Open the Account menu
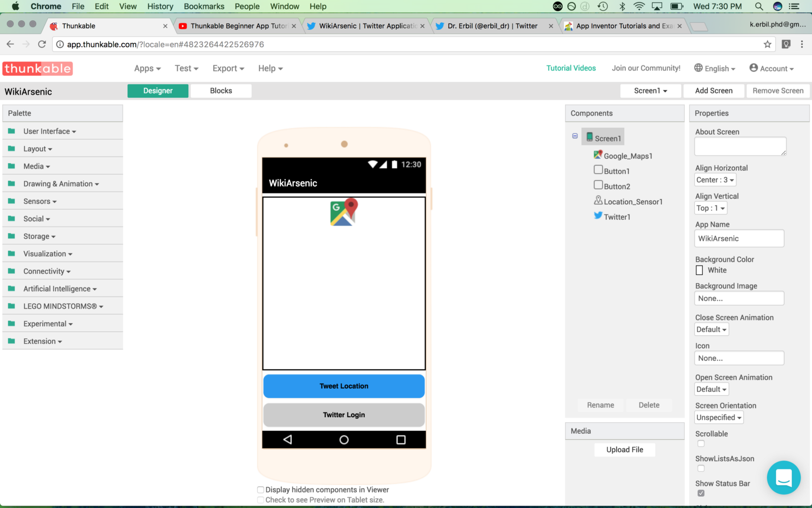Image resolution: width=812 pixels, height=508 pixels. [x=771, y=68]
